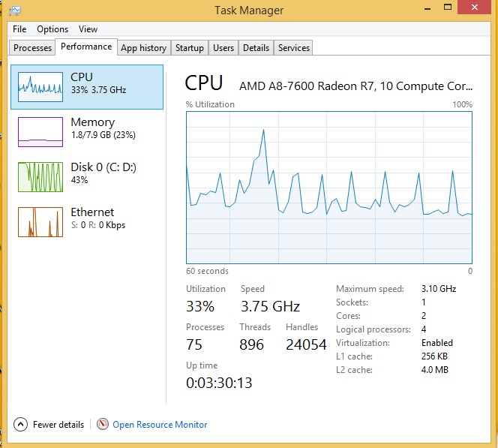
Task: Click the Fewer details up-arrow icon
Action: 20,424
